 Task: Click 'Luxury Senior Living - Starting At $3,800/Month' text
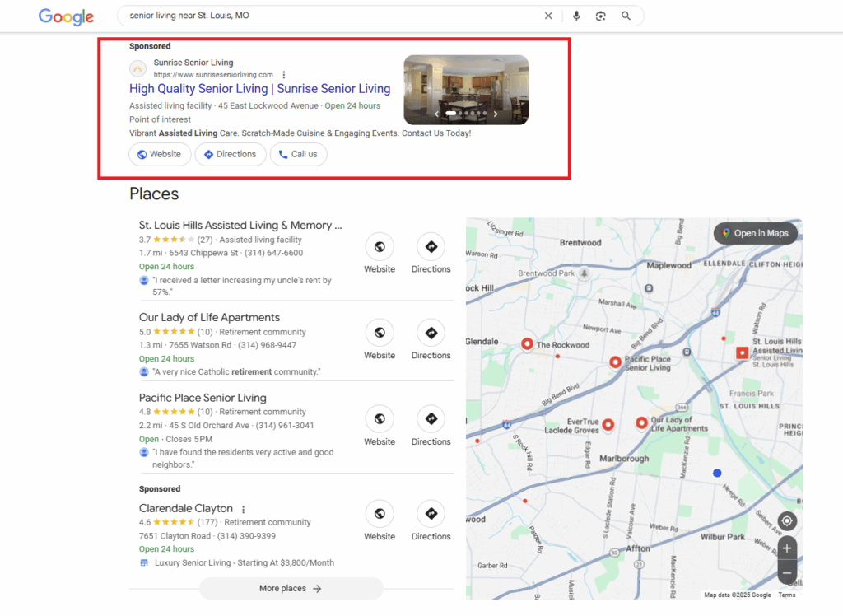click(x=245, y=562)
